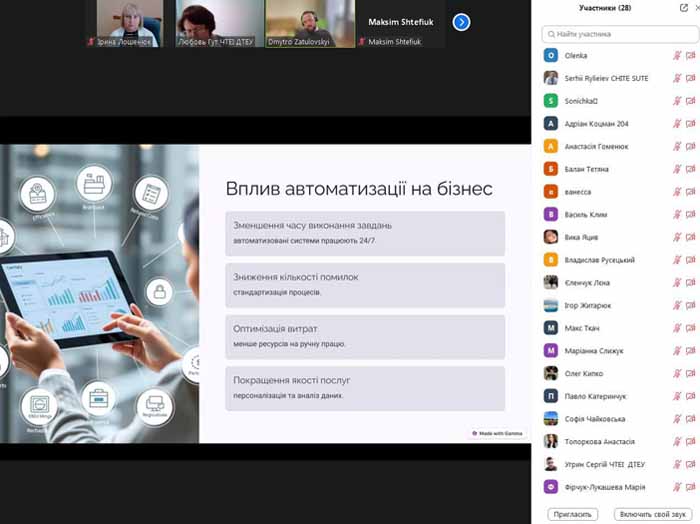Select the Maksim Shtefiuk video tile
This screenshot has width=700, height=524.
tap(395, 22)
